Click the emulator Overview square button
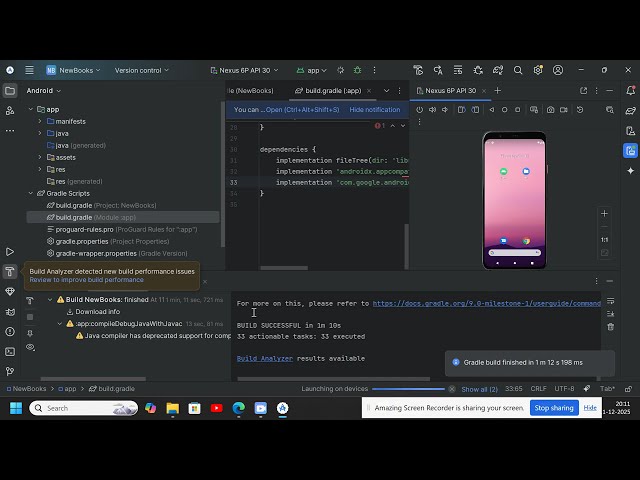640x480 pixels. coord(518,110)
